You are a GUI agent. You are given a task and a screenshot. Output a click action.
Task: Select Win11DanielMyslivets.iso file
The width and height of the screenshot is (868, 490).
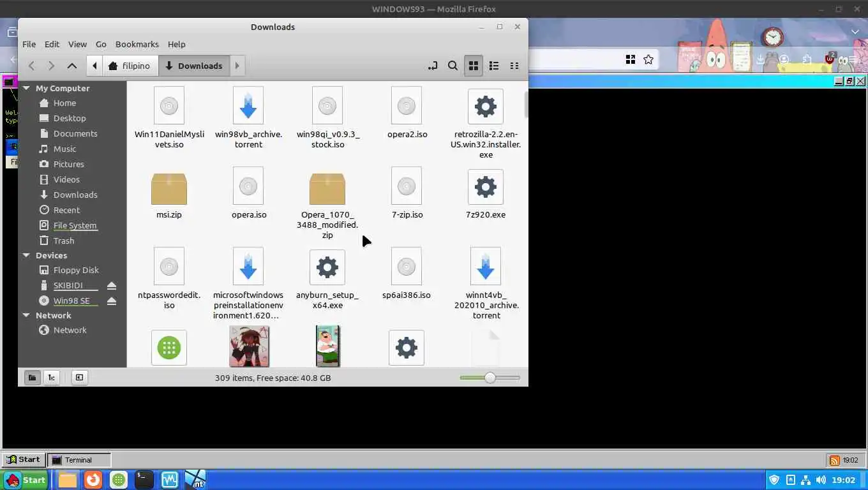coord(169,118)
